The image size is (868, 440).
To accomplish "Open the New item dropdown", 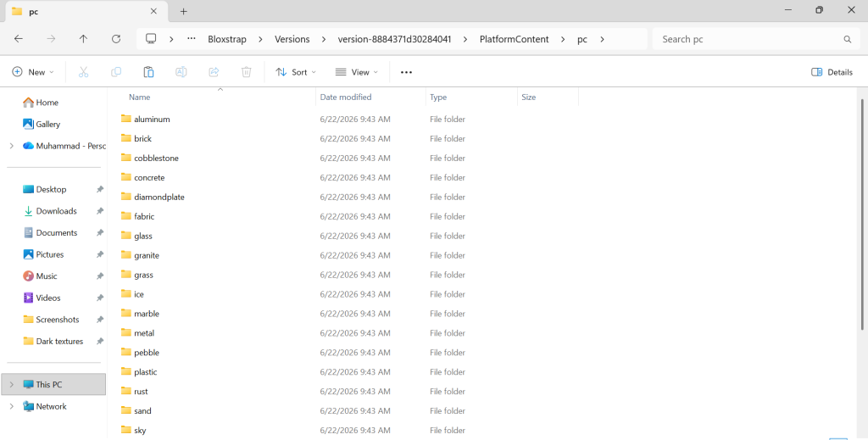I will pyautogui.click(x=33, y=72).
